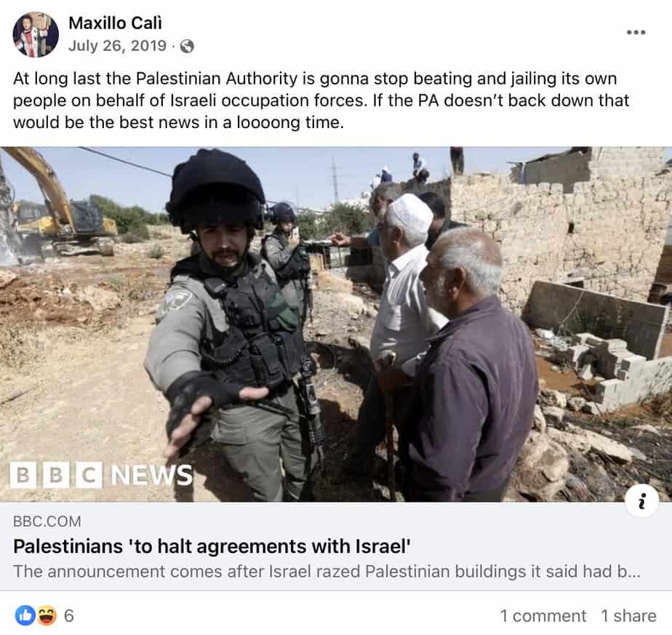Screen dimensions: 672x635
Task: Click the public globe privacy icon
Action: point(187,46)
